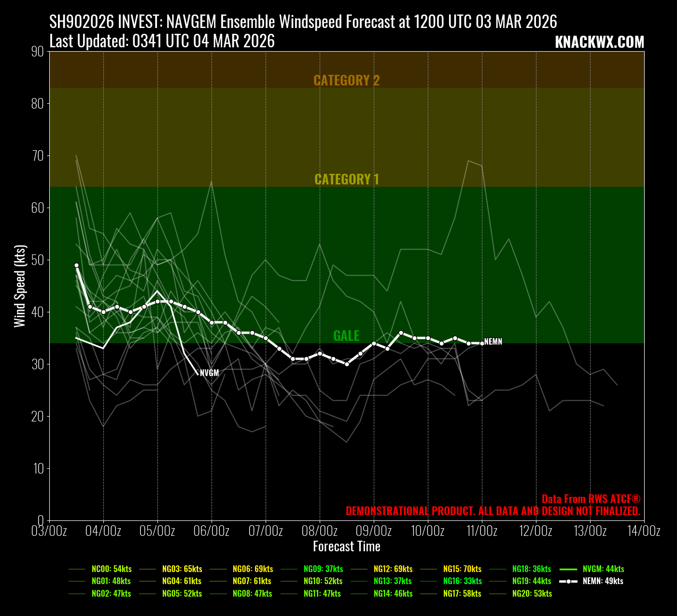Screen dimensions: 677x616
Task: Click the NEMN legend entry showing 49kts
Action: click(603, 581)
